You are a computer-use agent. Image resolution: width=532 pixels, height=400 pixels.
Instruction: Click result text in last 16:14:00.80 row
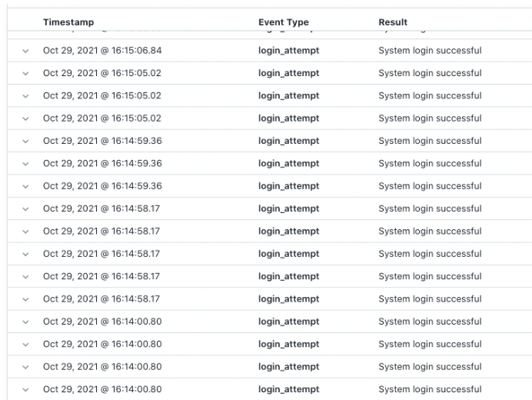(430, 389)
